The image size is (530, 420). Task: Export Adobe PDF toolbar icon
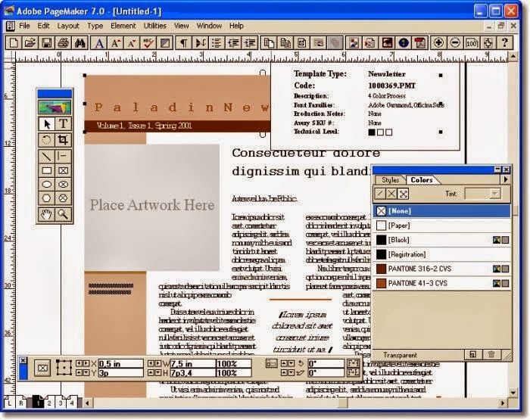tap(420, 43)
